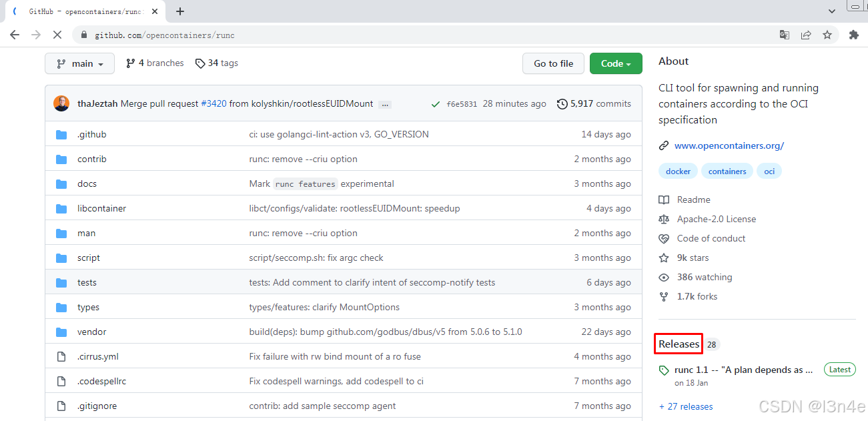
Task: Open the green Code dropdown button
Action: pos(616,63)
